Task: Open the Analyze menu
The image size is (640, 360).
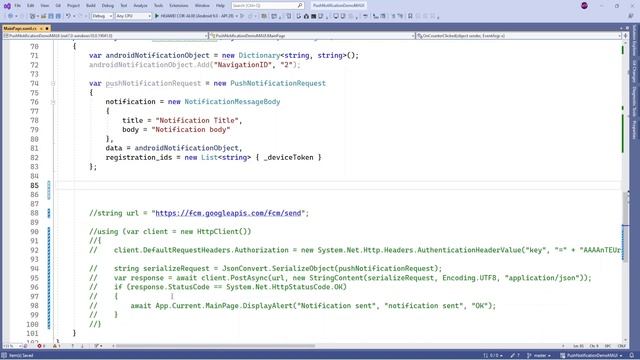Action: (140, 6)
